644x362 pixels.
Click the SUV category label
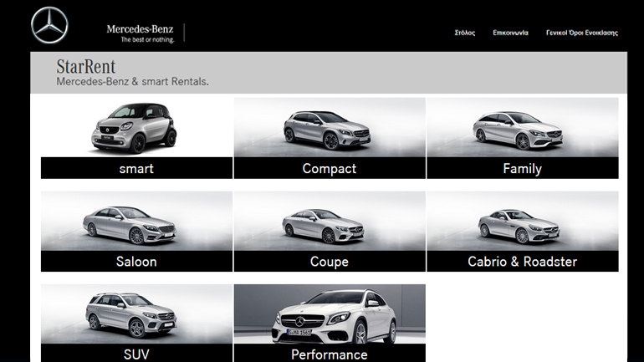pos(137,353)
